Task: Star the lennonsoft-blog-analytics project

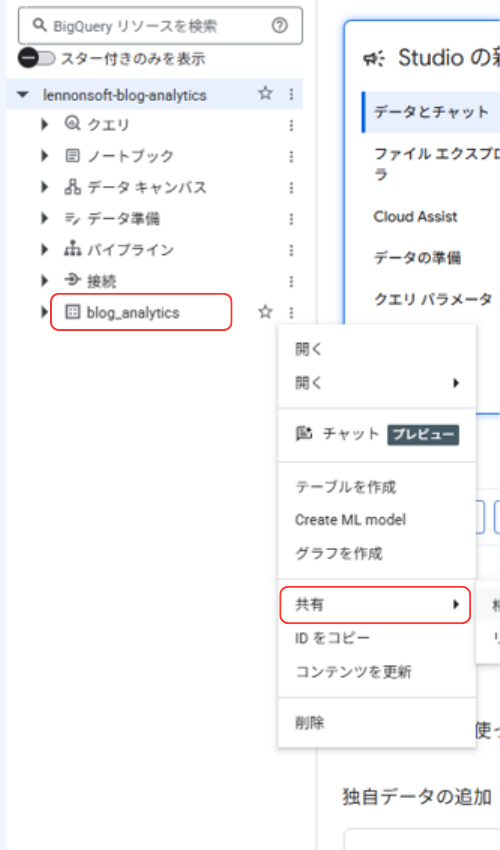Action: click(x=265, y=94)
